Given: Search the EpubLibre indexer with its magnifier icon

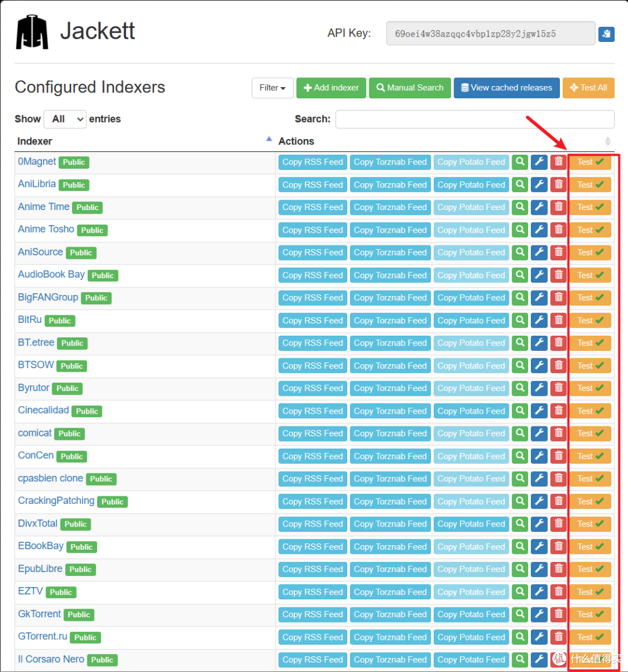Looking at the screenshot, I should pyautogui.click(x=520, y=568).
